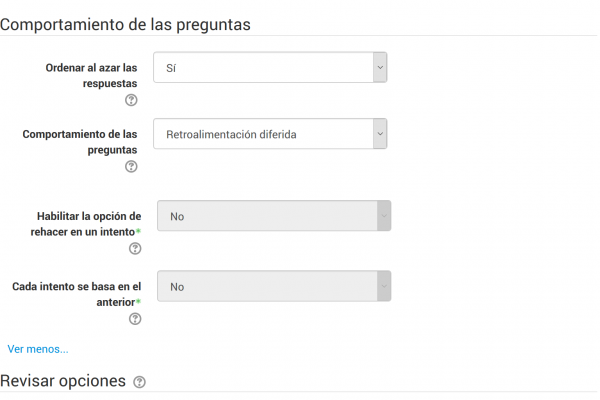Click the Ordenar al azar las respuestas label

coord(91,75)
